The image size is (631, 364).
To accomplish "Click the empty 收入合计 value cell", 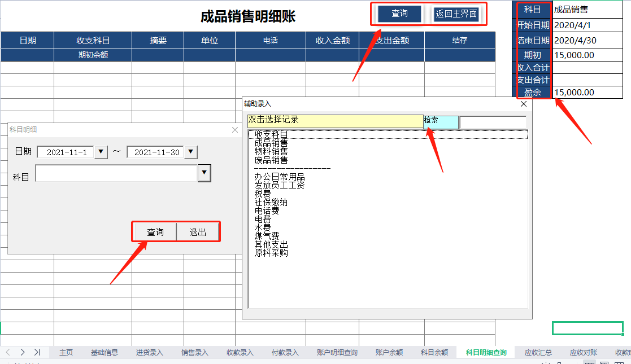I will [x=588, y=68].
